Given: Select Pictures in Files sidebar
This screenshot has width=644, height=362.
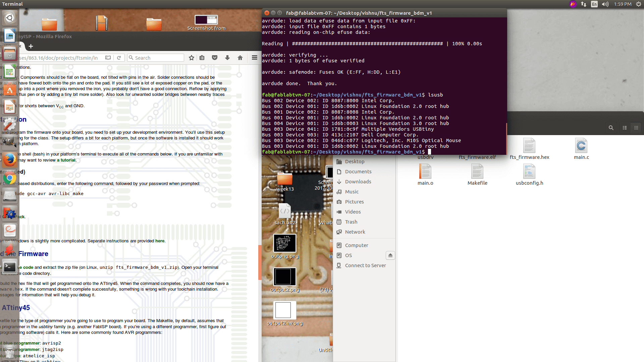Looking at the screenshot, I should [354, 202].
